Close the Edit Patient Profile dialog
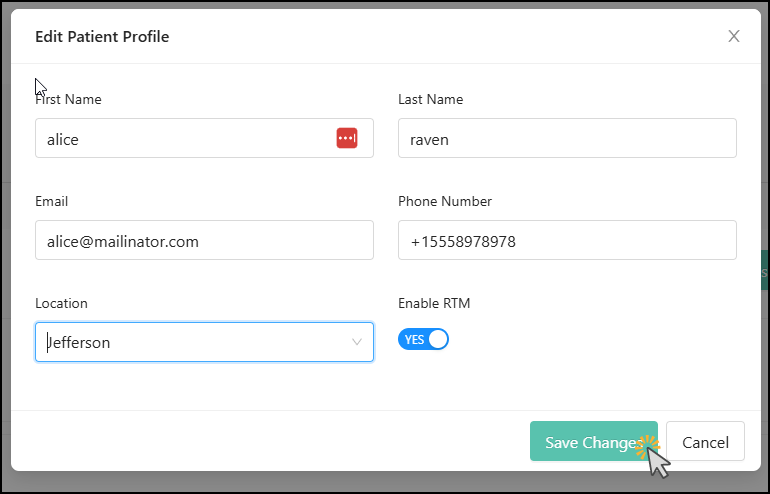This screenshot has width=770, height=494. [x=734, y=37]
